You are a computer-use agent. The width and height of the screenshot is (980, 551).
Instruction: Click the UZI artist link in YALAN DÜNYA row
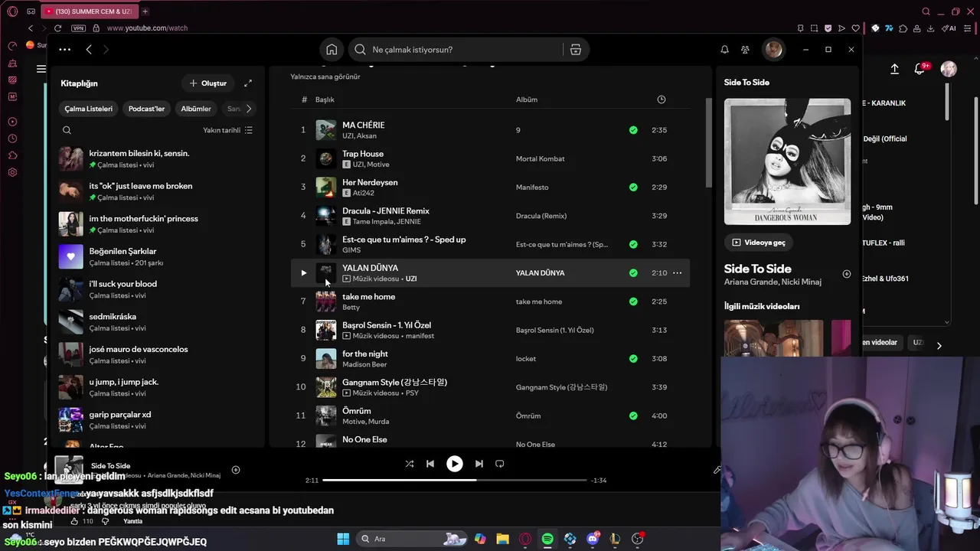(411, 279)
